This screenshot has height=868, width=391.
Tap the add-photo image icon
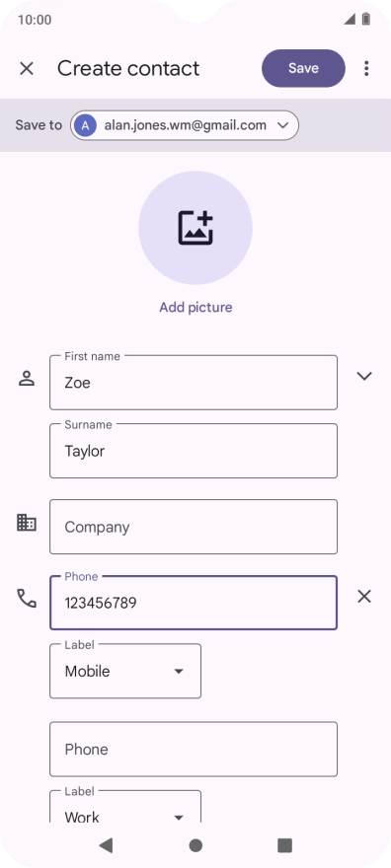[195, 228]
